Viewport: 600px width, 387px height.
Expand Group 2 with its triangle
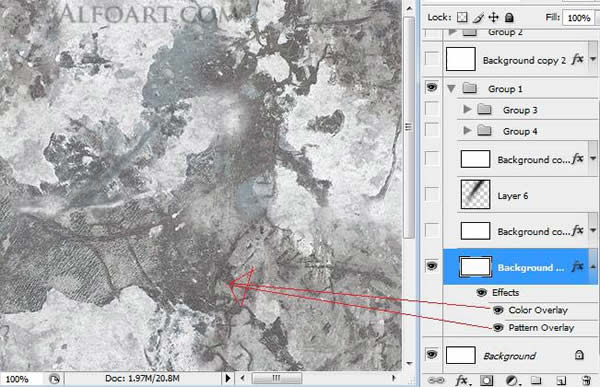coord(452,32)
